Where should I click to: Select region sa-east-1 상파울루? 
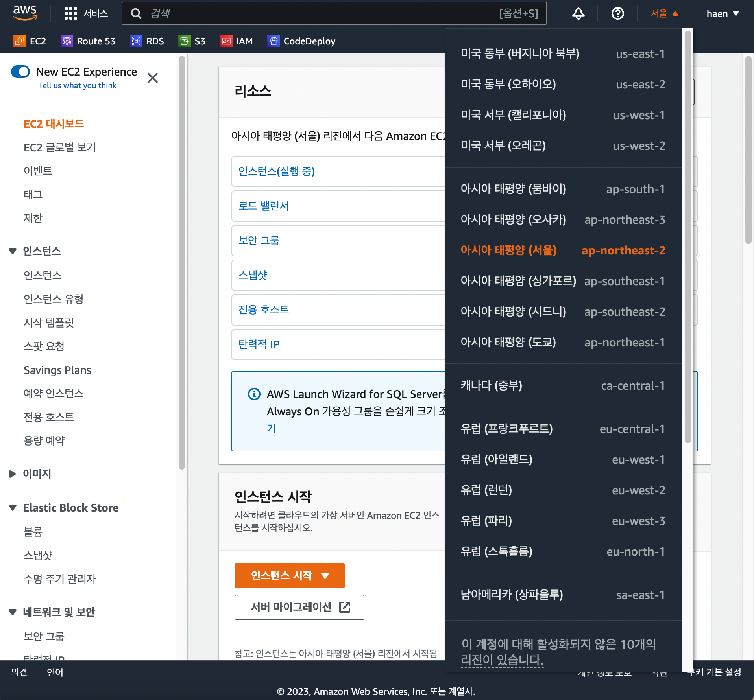point(563,595)
